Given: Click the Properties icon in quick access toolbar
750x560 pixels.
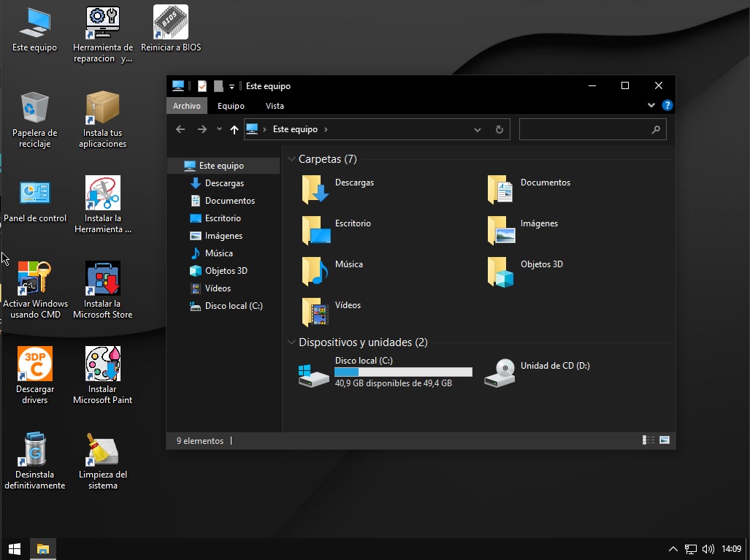Looking at the screenshot, I should [x=202, y=86].
